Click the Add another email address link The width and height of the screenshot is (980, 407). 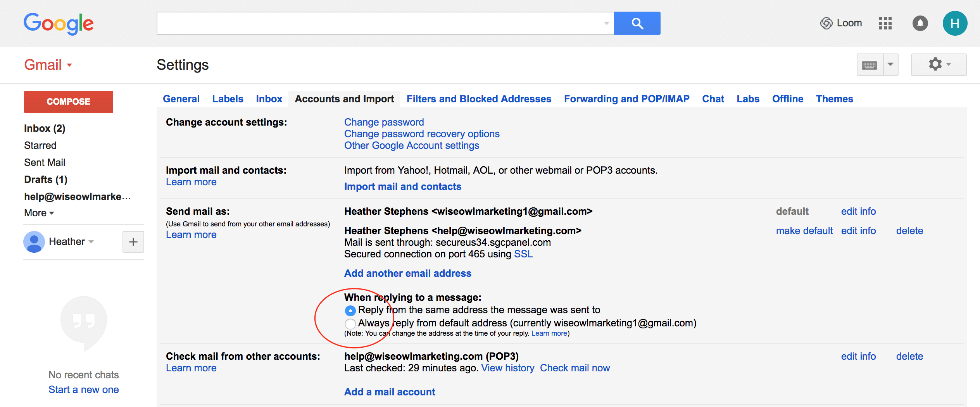click(407, 273)
